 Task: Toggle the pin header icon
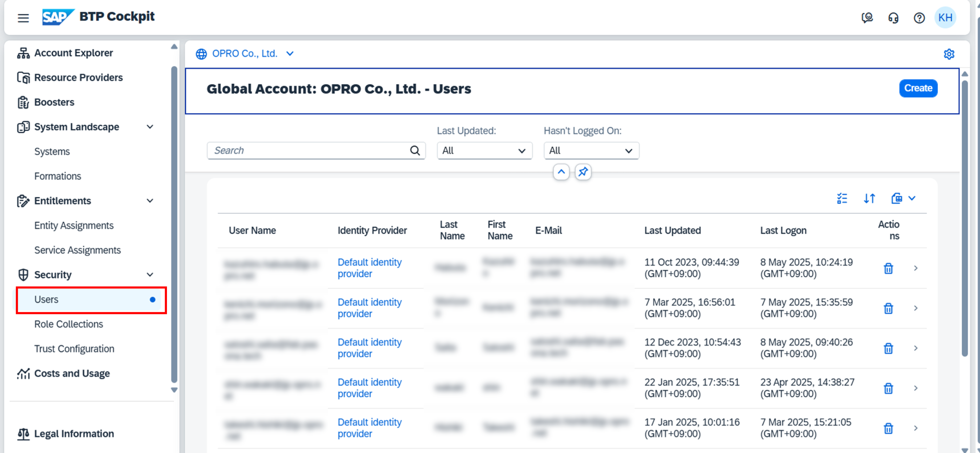click(x=583, y=172)
